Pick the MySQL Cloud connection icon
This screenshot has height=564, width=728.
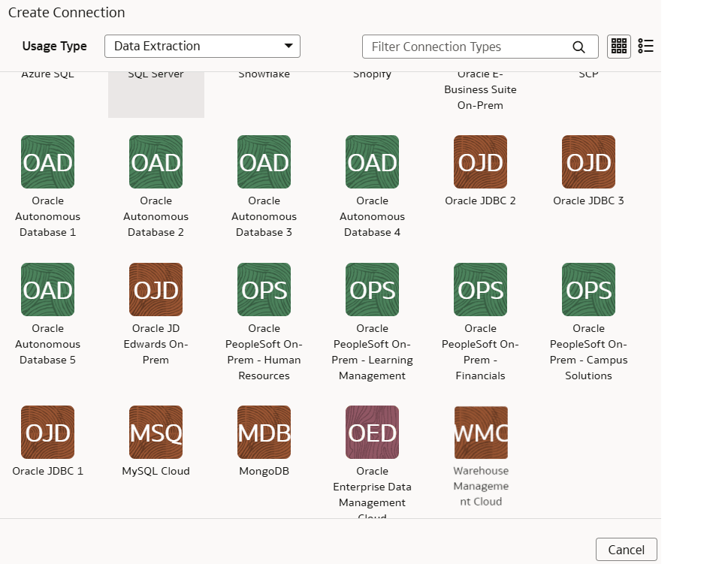[x=156, y=432]
